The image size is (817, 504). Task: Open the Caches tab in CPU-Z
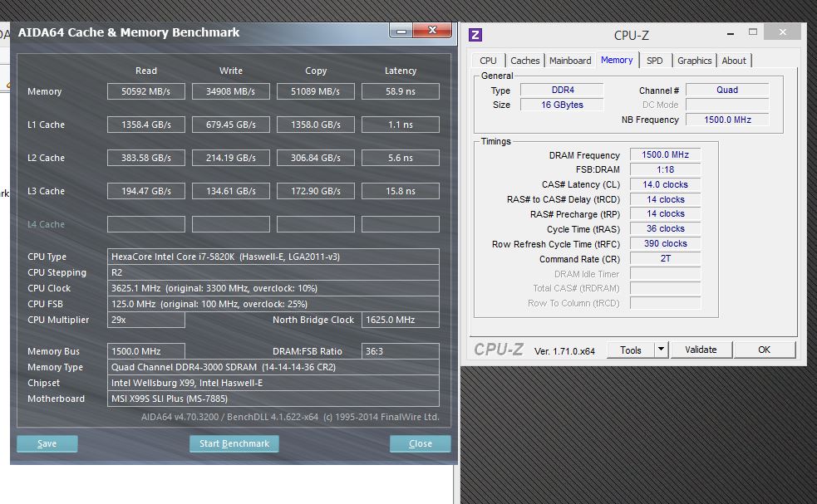524,61
